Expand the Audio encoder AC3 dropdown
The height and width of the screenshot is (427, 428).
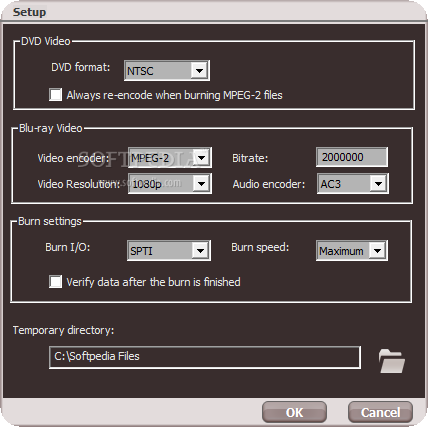pos(352,183)
